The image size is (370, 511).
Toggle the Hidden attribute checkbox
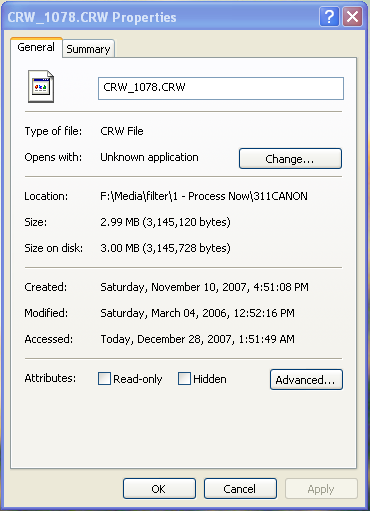click(x=184, y=379)
